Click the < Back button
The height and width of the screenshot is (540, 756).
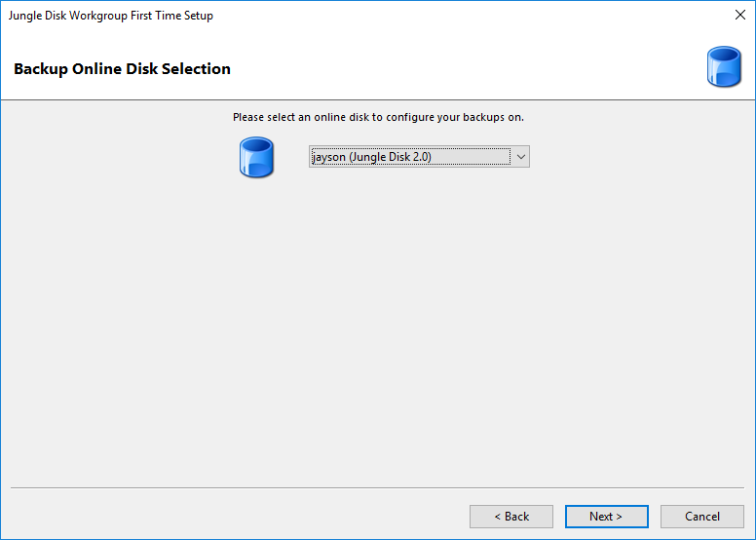pyautogui.click(x=511, y=517)
